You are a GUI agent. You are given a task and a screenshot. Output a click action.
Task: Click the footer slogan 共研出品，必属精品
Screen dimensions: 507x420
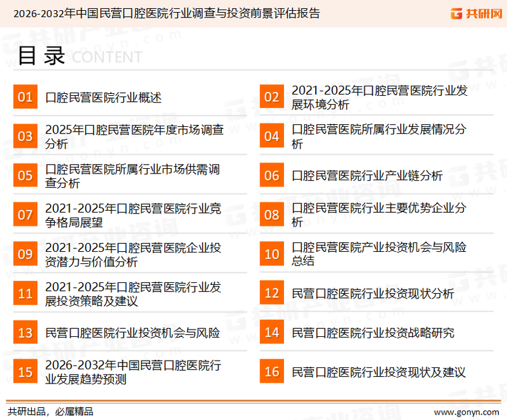(50, 411)
